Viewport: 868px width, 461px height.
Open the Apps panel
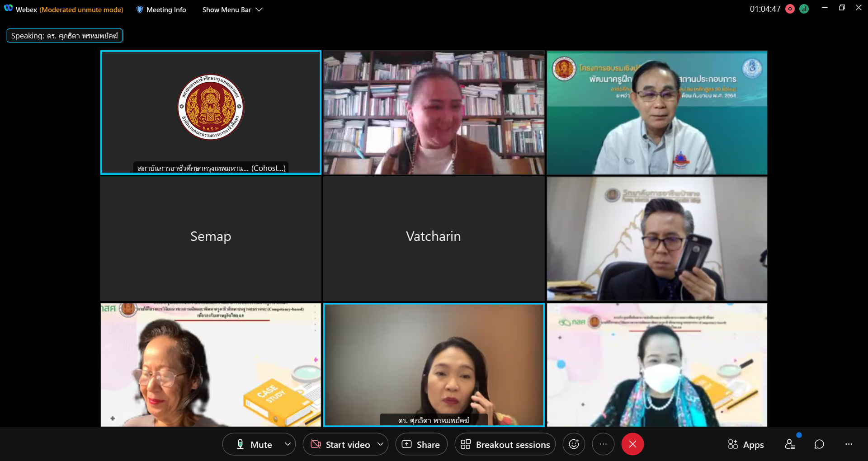point(746,445)
